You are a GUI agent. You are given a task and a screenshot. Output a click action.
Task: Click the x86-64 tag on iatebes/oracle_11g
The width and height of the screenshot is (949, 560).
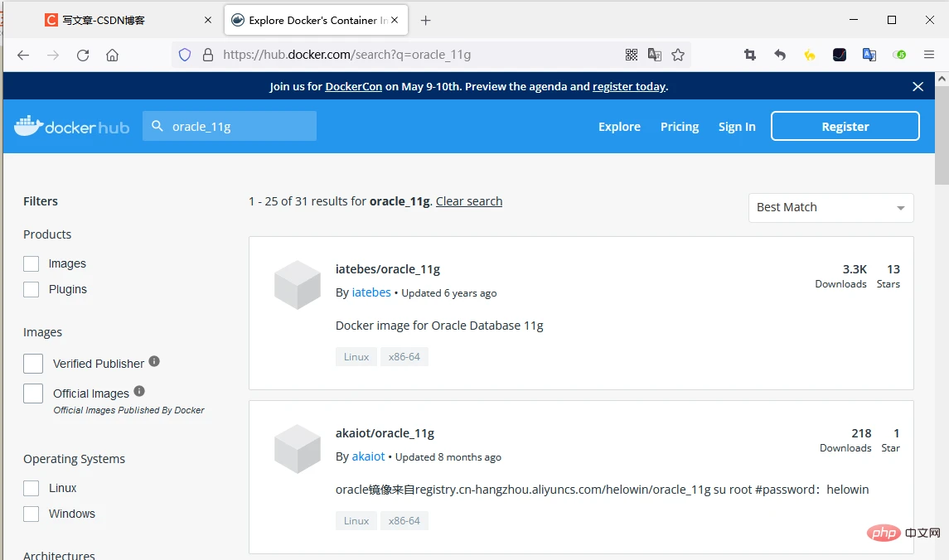tap(404, 357)
